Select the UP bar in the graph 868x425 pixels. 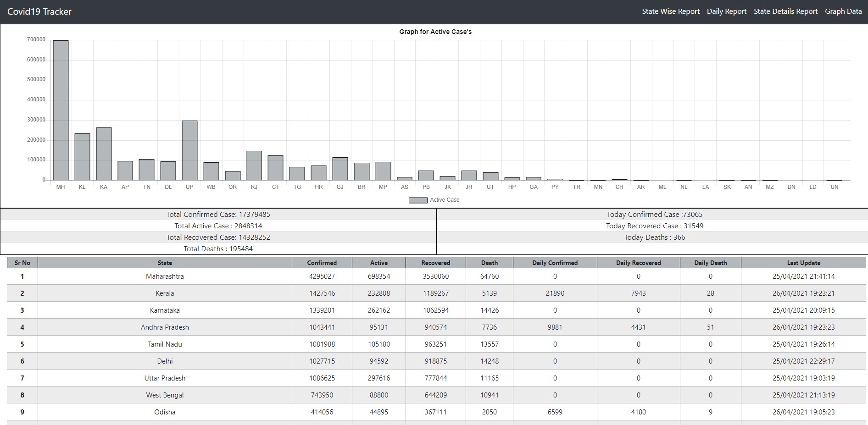[x=189, y=150]
